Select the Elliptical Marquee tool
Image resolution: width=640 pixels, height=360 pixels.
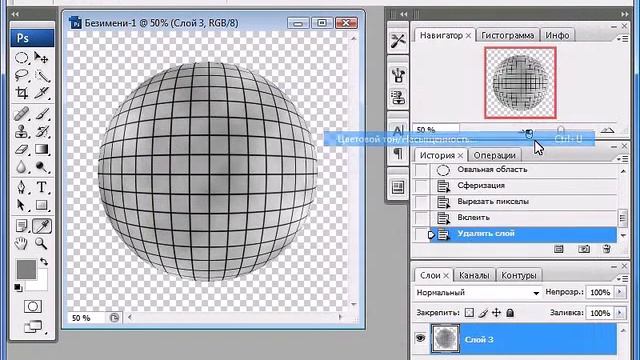pos(22,58)
